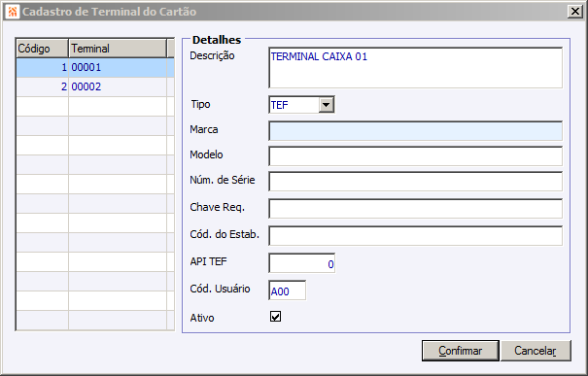This screenshot has width=588, height=376.
Task: Click the Cancelar button
Action: click(536, 351)
